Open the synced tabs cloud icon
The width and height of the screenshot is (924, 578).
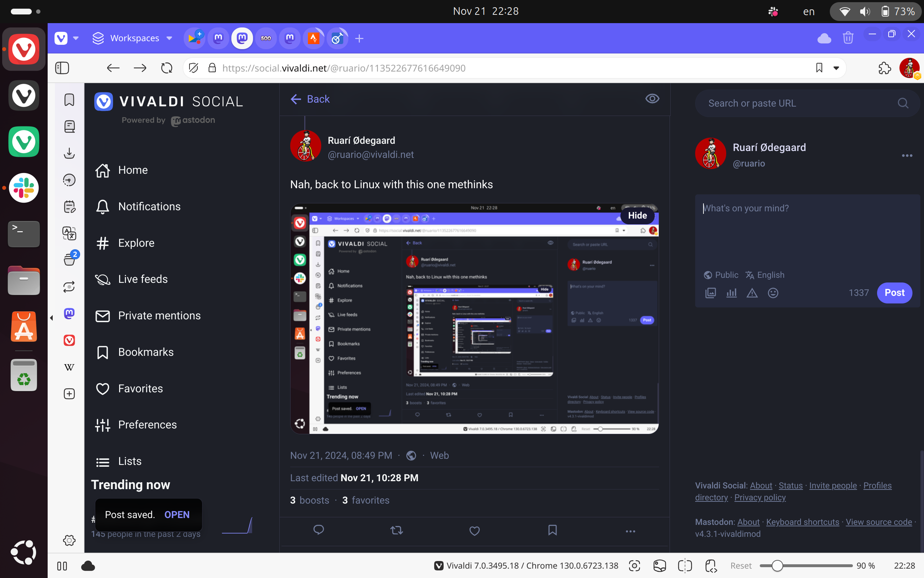[x=824, y=38]
